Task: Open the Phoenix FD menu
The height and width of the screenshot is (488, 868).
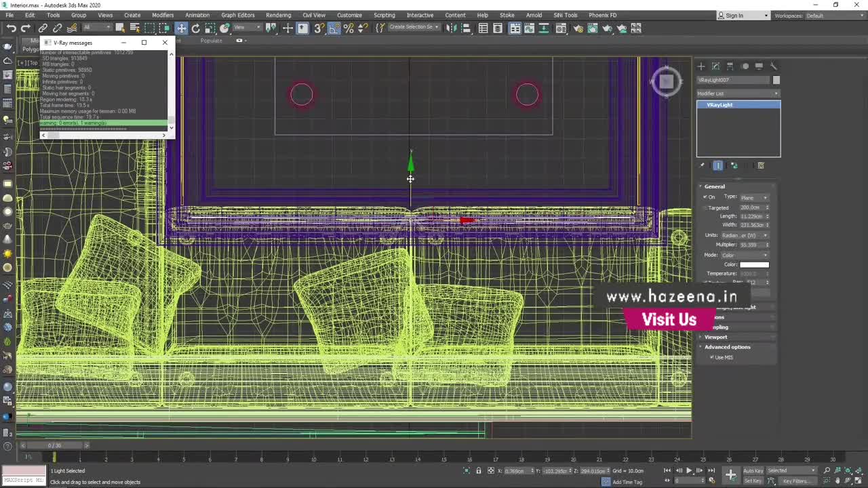Action: coord(603,15)
